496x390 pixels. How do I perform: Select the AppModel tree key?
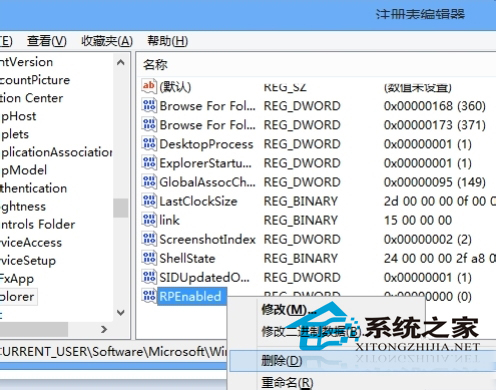[23, 170]
